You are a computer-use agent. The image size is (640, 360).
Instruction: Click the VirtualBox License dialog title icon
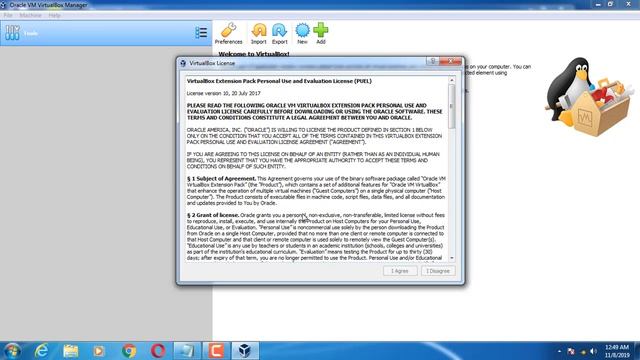point(183,63)
